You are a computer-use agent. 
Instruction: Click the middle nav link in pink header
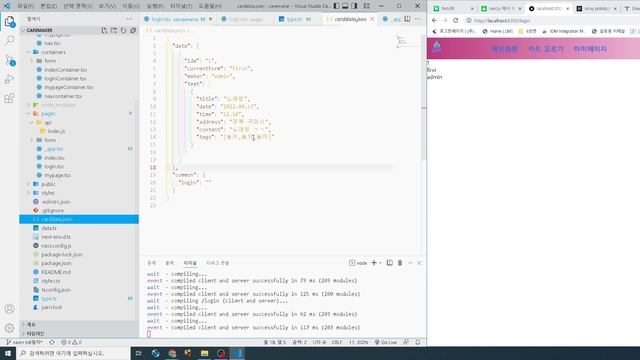pos(545,49)
